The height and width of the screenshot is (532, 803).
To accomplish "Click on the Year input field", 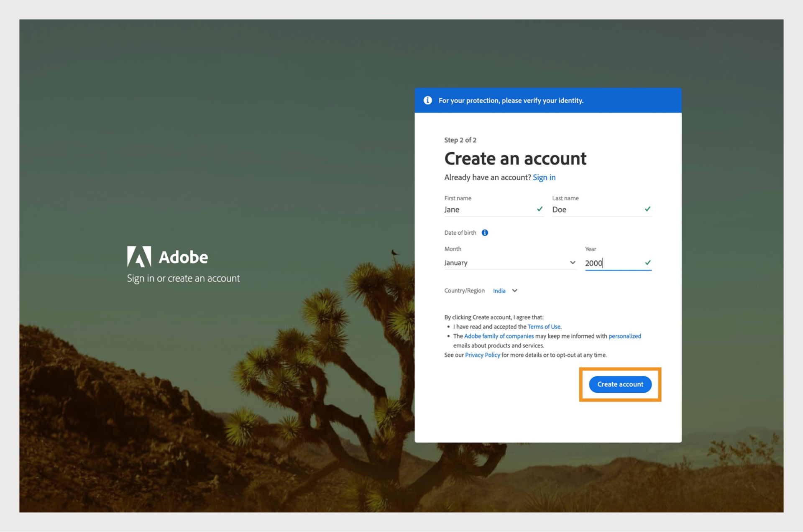I will [614, 263].
